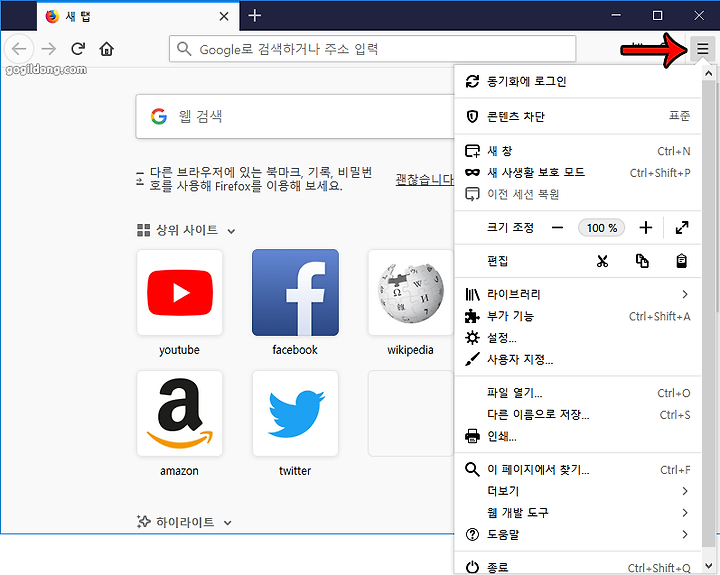Open 콘텐츠 차단 menu entry
Image resolution: width=720 pixels, height=575 pixels.
pos(578,116)
